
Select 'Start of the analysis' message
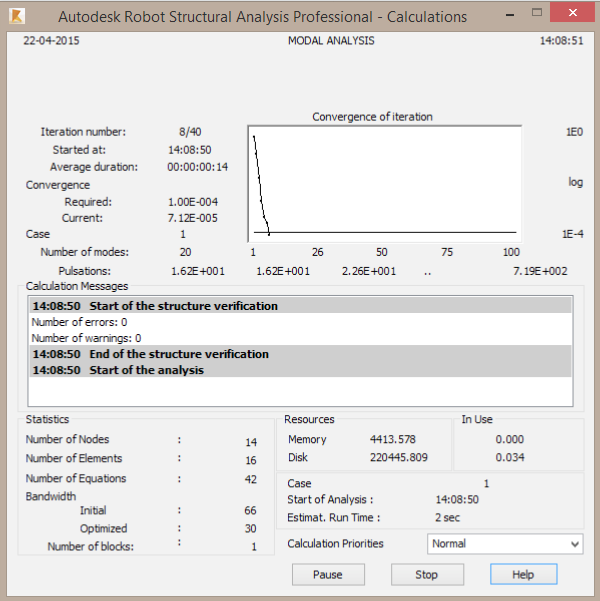pyautogui.click(x=301, y=370)
